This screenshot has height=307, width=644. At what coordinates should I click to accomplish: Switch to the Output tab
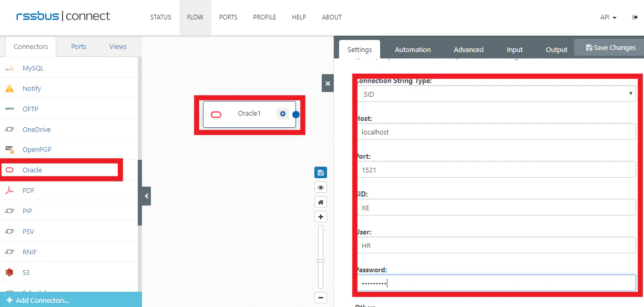pyautogui.click(x=556, y=49)
